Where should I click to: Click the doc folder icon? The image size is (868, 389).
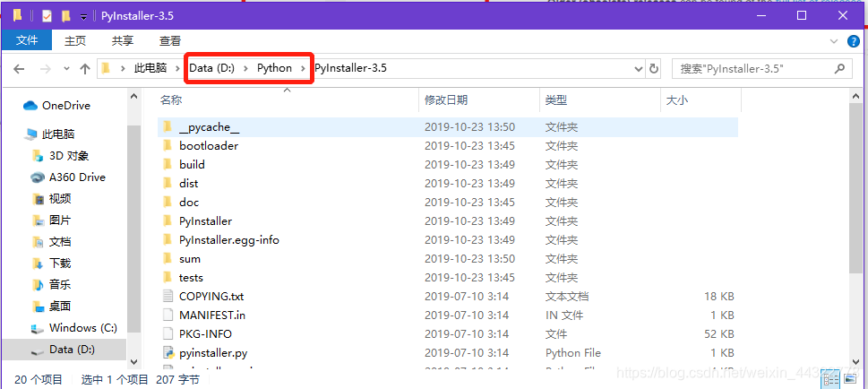(x=168, y=203)
